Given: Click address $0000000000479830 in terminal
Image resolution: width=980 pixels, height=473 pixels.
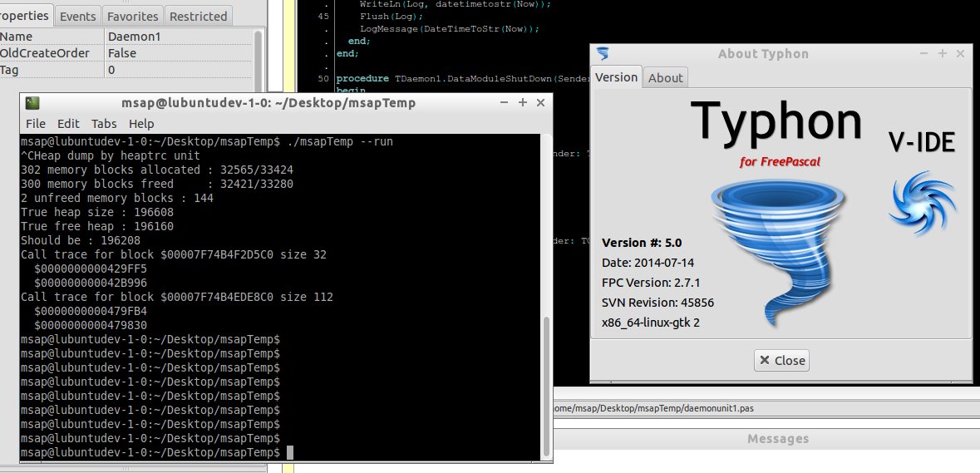Looking at the screenshot, I should pos(91,326).
